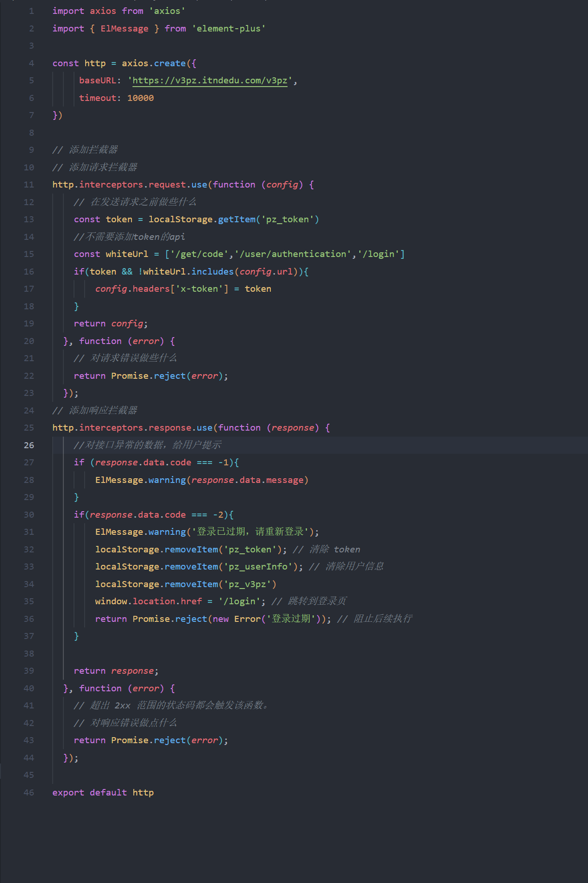Click line number 11 in the gutter

tap(29, 185)
